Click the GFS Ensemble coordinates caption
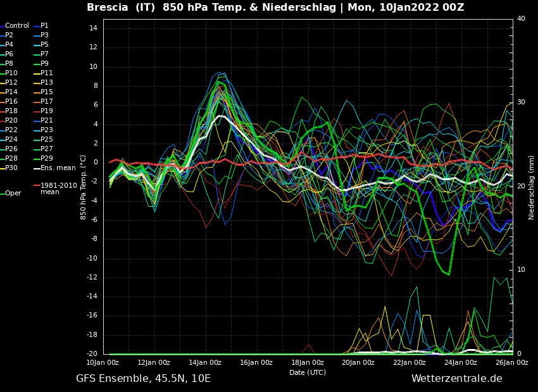 [x=143, y=379]
